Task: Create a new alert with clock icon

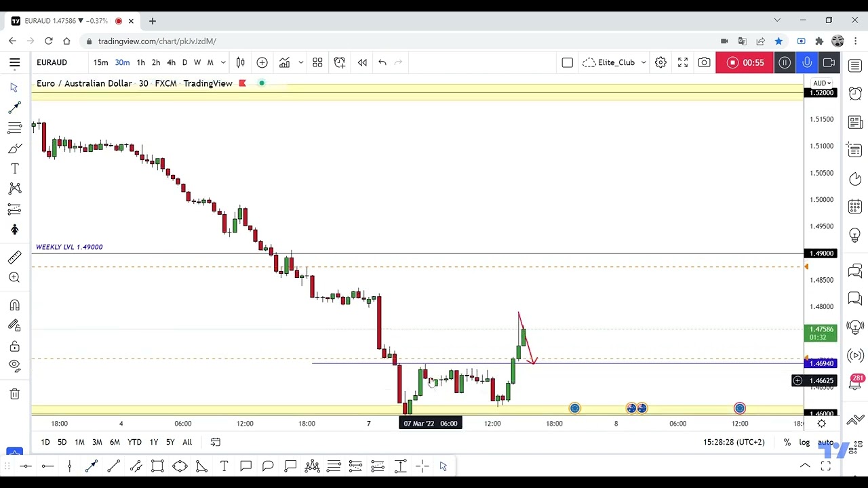Action: pyautogui.click(x=340, y=62)
